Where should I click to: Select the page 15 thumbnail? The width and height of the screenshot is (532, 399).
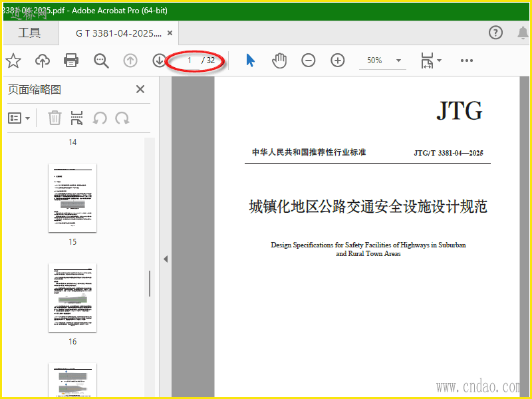[72, 198]
